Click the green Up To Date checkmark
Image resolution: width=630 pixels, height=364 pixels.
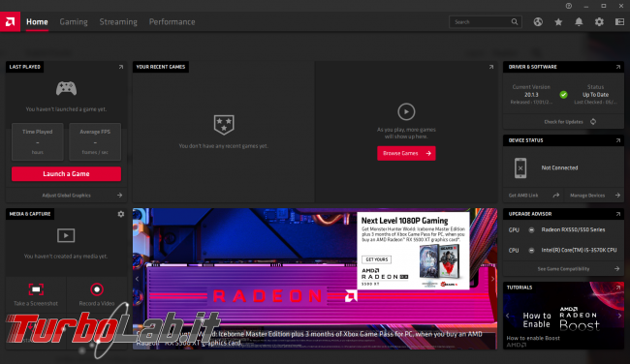pos(563,95)
